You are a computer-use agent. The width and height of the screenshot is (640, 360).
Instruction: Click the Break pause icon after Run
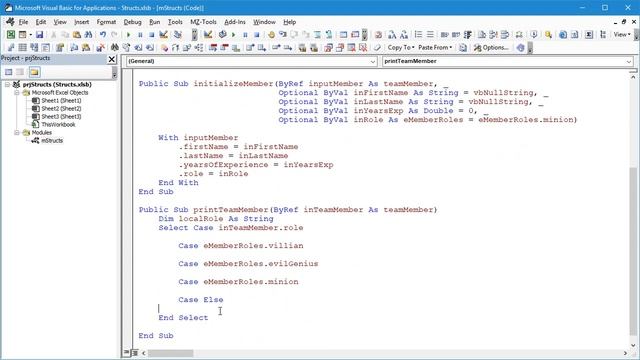[140, 35]
